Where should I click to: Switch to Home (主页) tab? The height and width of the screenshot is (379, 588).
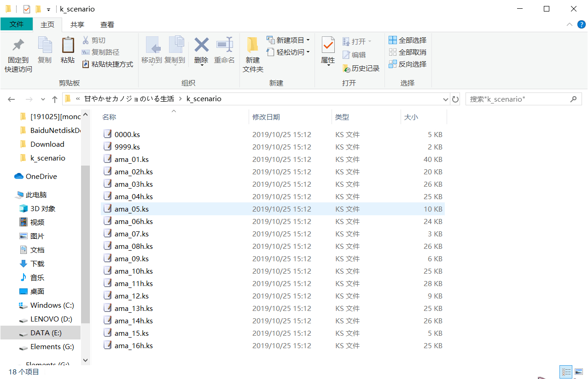click(47, 24)
